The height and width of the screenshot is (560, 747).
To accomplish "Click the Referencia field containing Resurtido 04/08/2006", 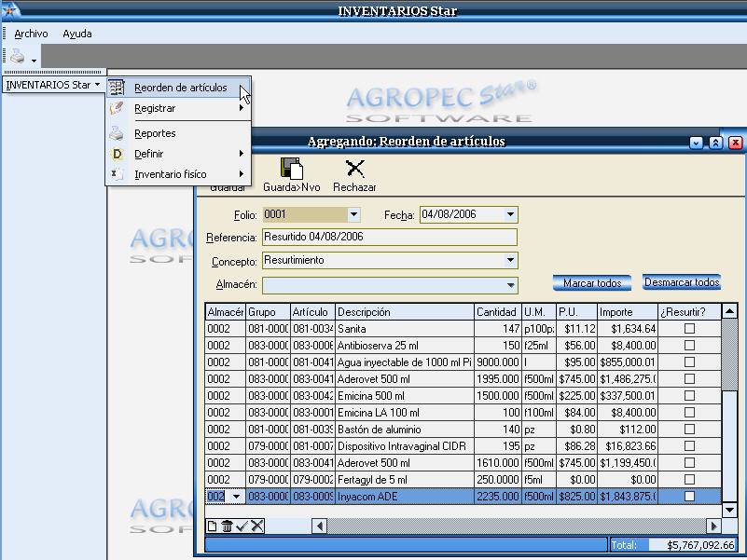I will [390, 238].
